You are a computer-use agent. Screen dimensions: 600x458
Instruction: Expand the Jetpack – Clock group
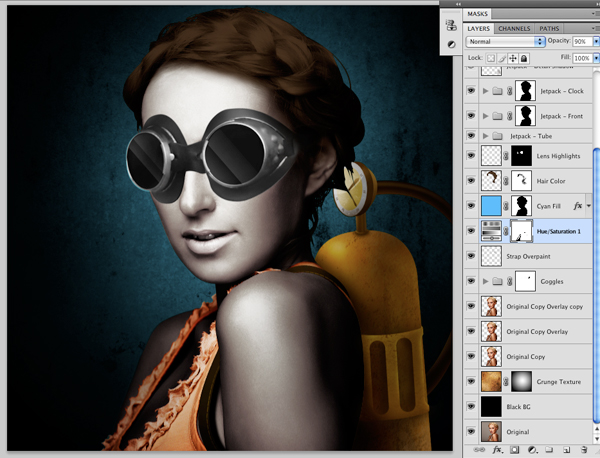tap(485, 91)
